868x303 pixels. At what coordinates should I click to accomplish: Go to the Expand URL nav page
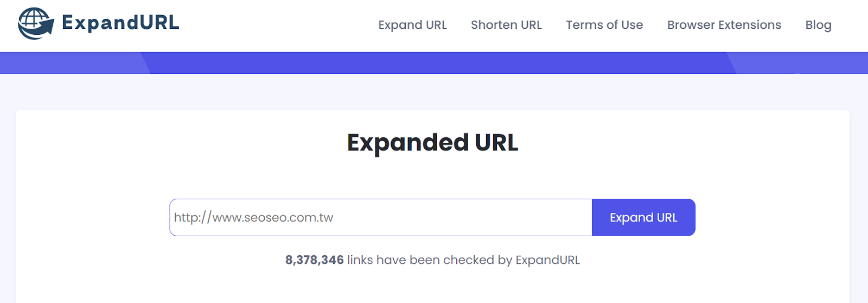click(x=412, y=25)
